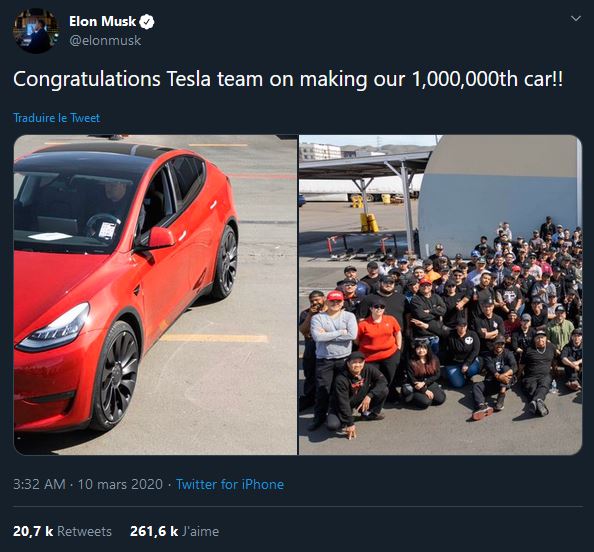This screenshot has height=552, width=594.
Task: Click the verified badge beside Elon Musk
Action: point(147,22)
